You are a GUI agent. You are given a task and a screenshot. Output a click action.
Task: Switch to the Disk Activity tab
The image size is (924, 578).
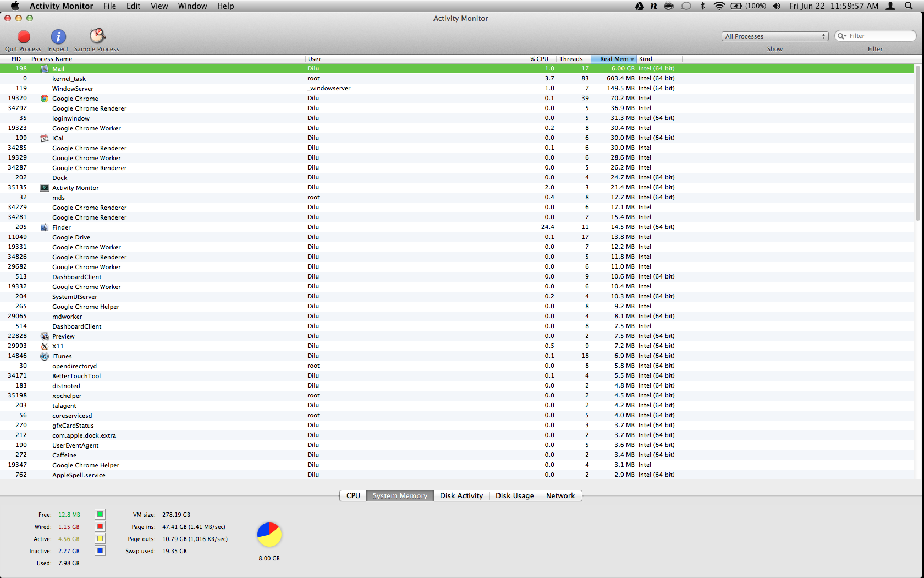461,495
